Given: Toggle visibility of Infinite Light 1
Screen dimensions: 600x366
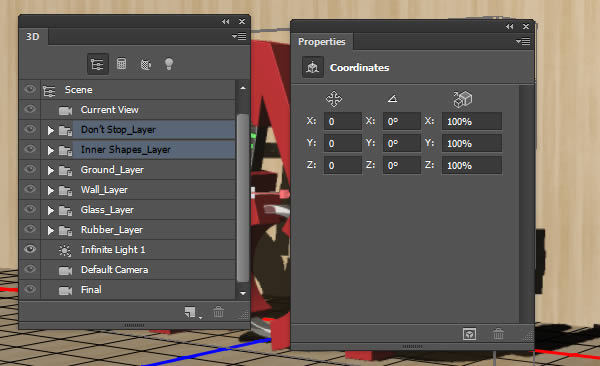Looking at the screenshot, I should (30, 249).
